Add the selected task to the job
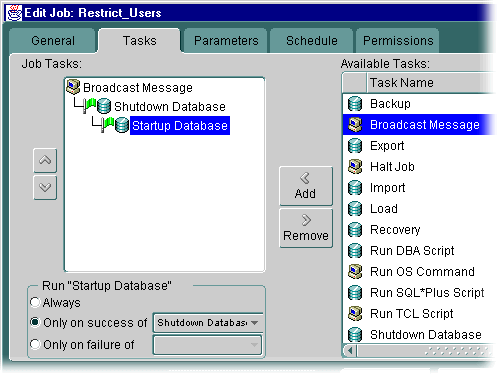Image resolution: width=498 pixels, height=375 pixels. click(306, 186)
